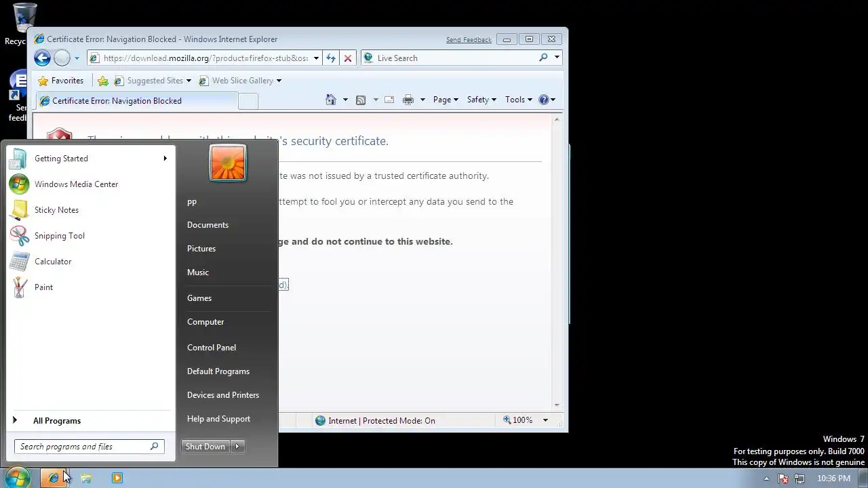868x488 pixels.
Task: Launch Paint from Start menu
Action: click(90, 287)
